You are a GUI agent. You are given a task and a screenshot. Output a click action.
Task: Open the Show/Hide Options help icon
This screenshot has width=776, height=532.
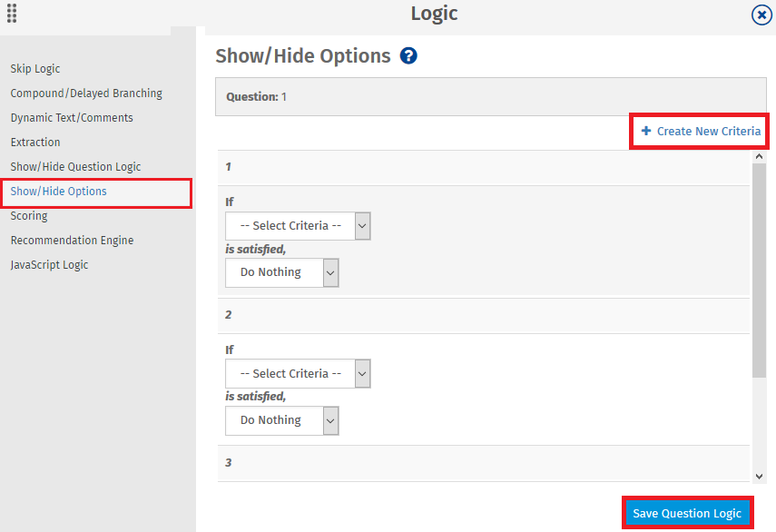(x=408, y=56)
